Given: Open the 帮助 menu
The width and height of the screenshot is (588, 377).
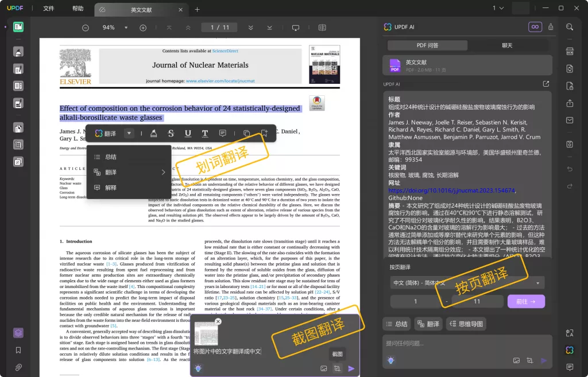Looking at the screenshot, I should pos(78,8).
